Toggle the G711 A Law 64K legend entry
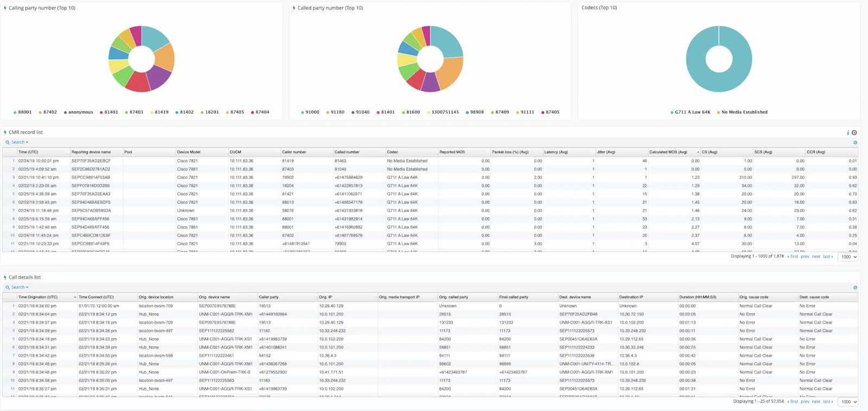The width and height of the screenshot is (868, 411). 691,112
